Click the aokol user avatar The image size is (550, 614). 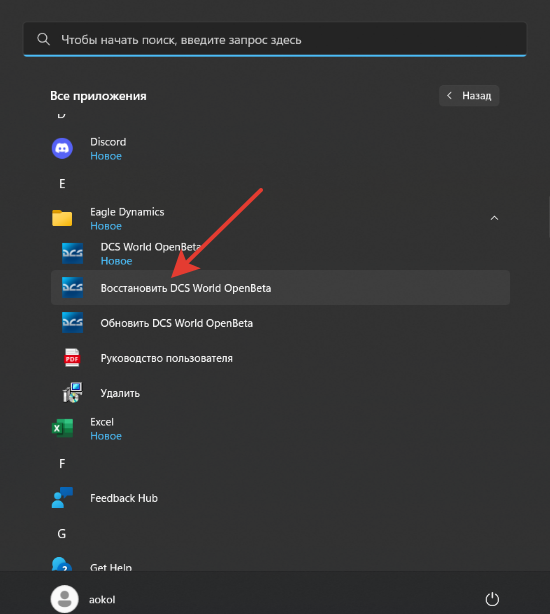pyautogui.click(x=65, y=599)
